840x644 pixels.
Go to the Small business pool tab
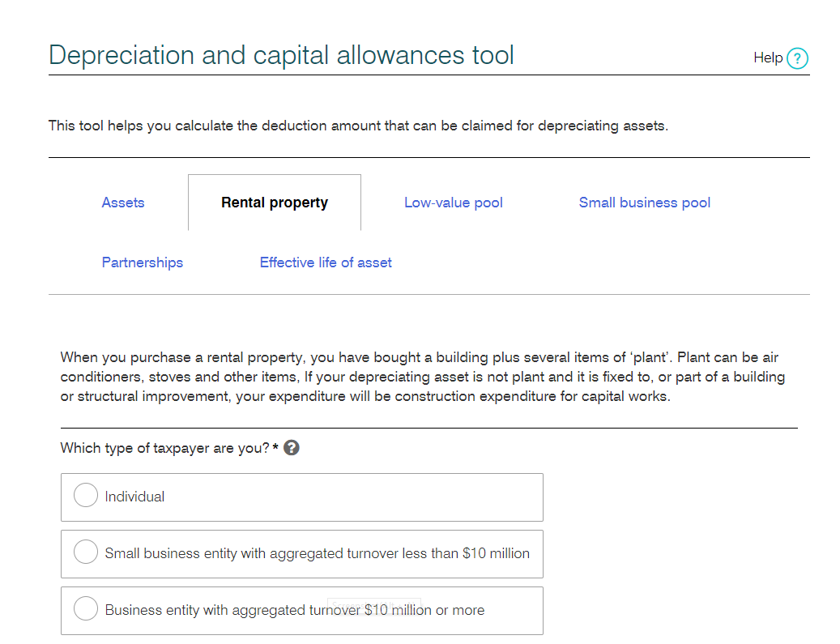pos(645,203)
